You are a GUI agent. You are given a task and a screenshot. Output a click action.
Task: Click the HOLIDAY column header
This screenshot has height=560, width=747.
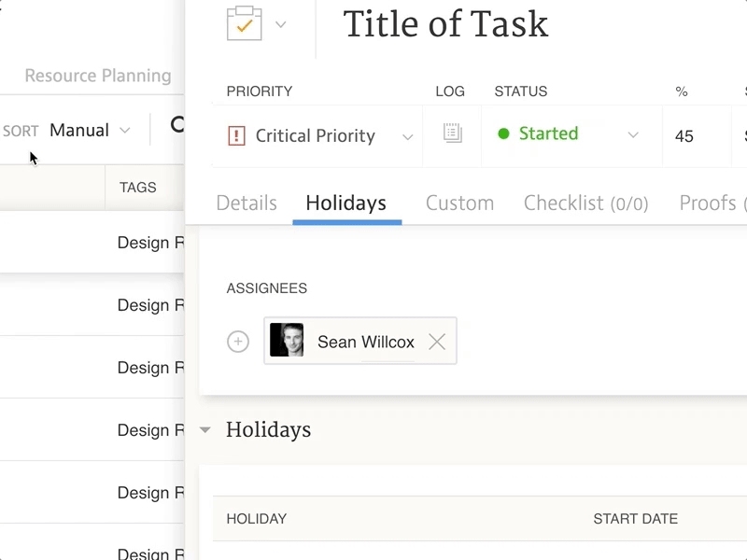tap(256, 519)
